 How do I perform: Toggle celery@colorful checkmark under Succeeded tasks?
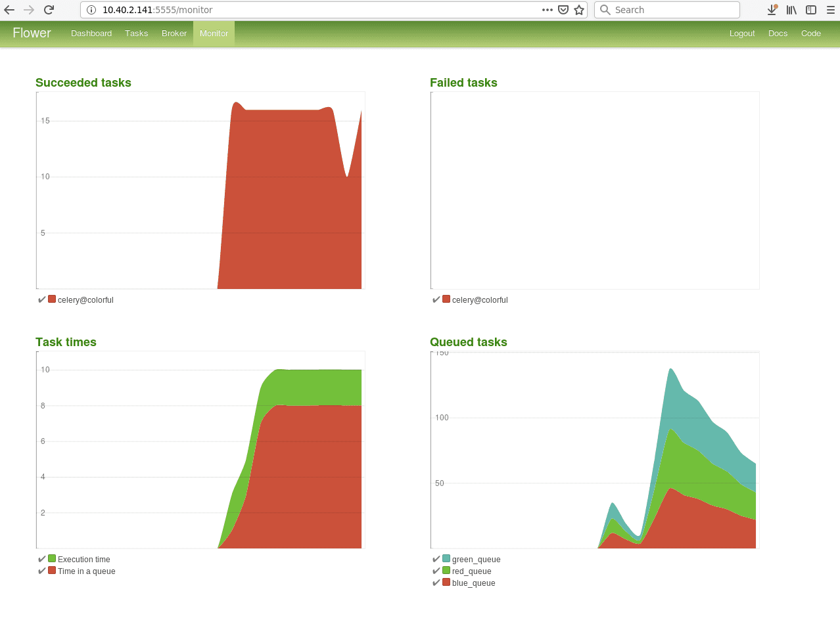(x=42, y=299)
